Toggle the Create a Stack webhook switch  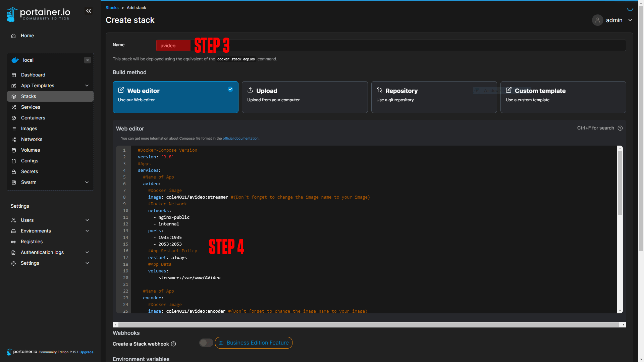click(x=206, y=343)
